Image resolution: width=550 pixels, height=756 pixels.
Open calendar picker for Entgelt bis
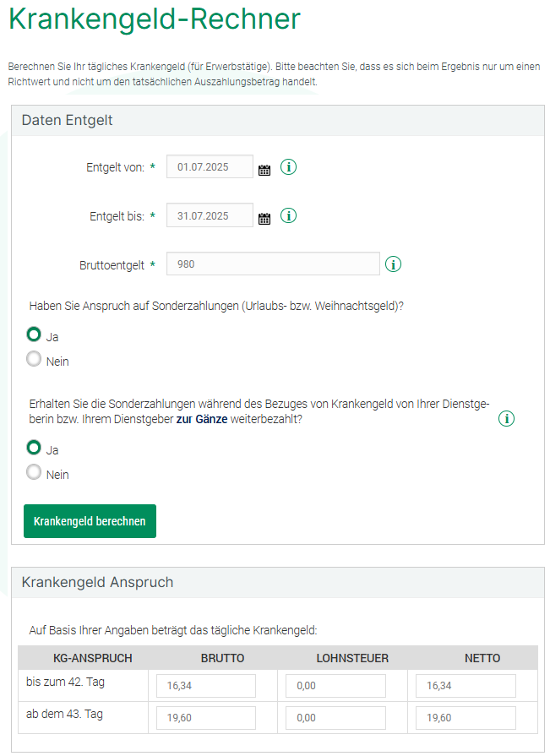(264, 218)
